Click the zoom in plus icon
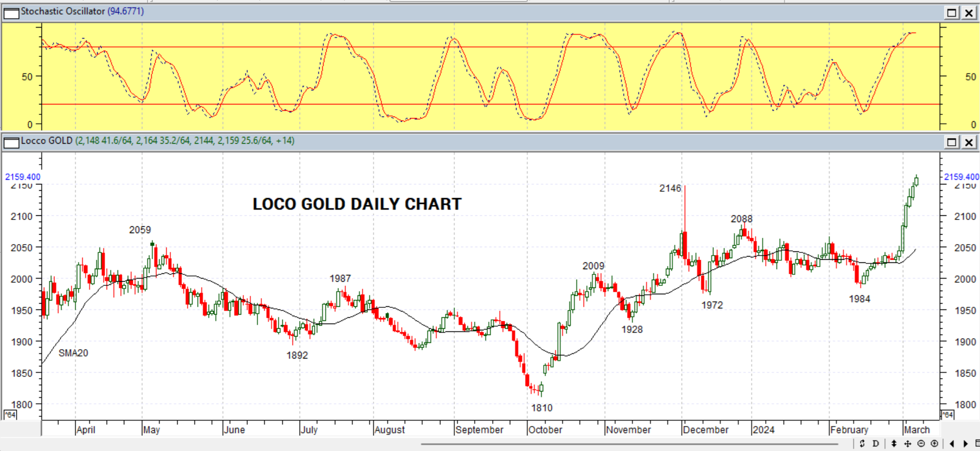980x451 pixels. [935, 444]
